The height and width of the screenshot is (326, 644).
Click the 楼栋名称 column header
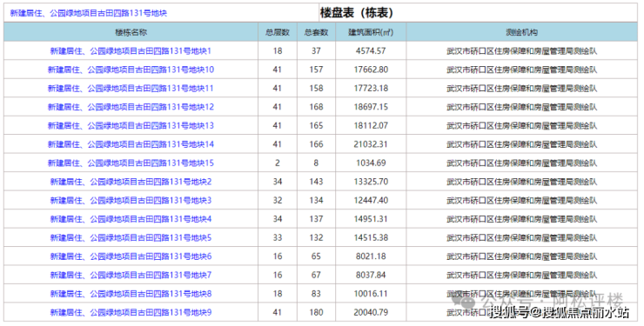(131, 32)
